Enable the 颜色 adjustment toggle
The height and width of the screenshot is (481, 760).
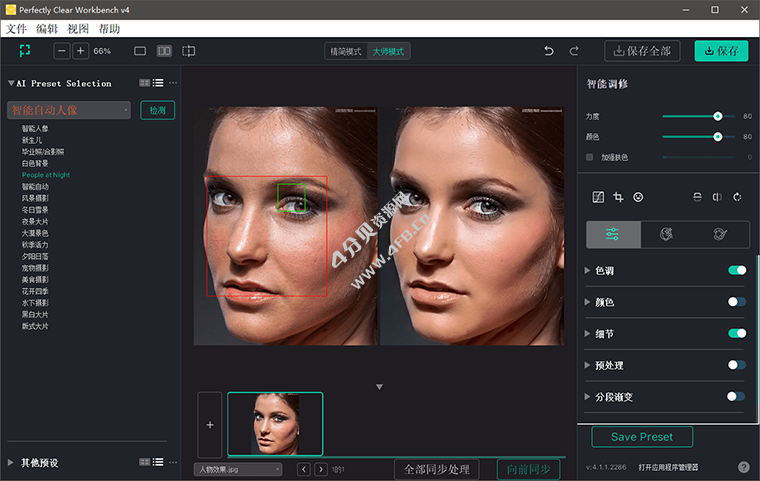[x=737, y=302]
